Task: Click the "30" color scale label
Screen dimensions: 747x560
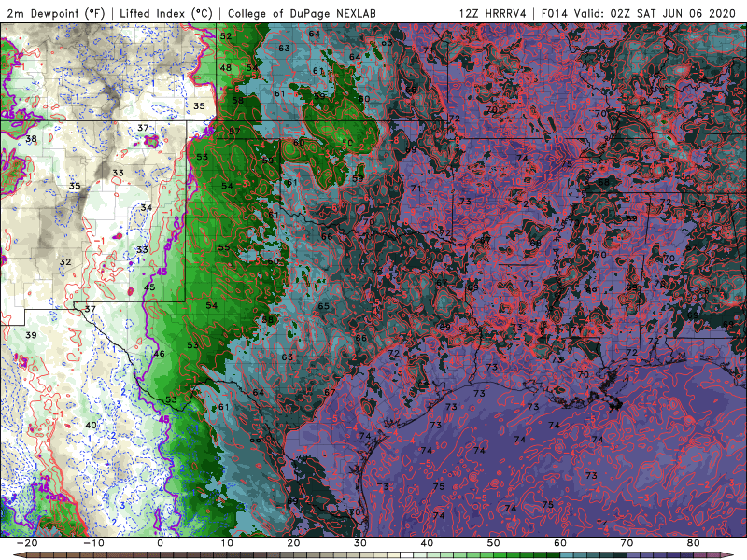Action: pos(360,543)
